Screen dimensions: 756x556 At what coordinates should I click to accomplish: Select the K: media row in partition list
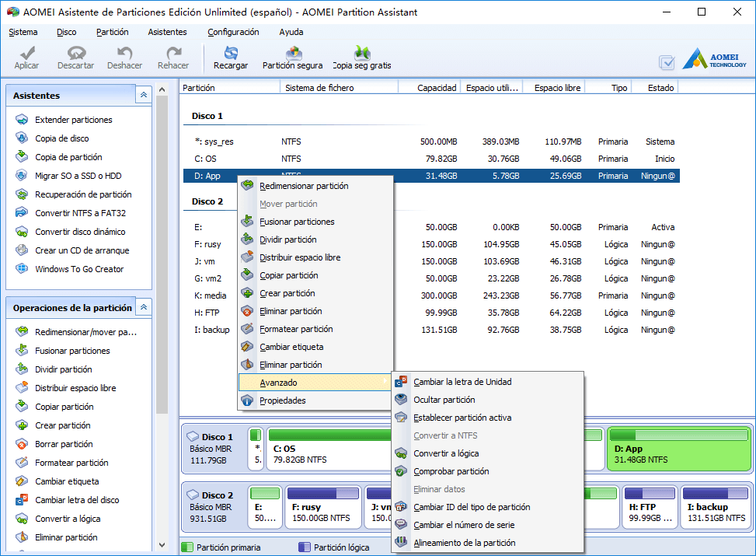pos(431,295)
